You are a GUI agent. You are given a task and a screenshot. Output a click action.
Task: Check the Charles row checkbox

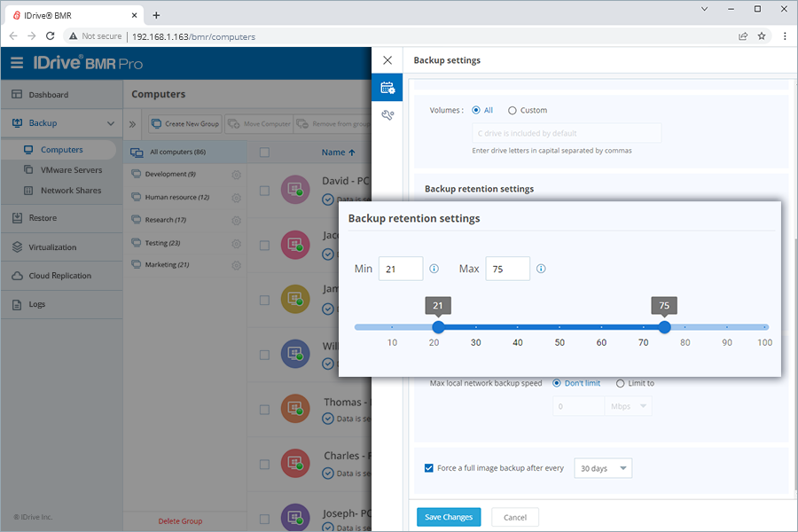(264, 465)
